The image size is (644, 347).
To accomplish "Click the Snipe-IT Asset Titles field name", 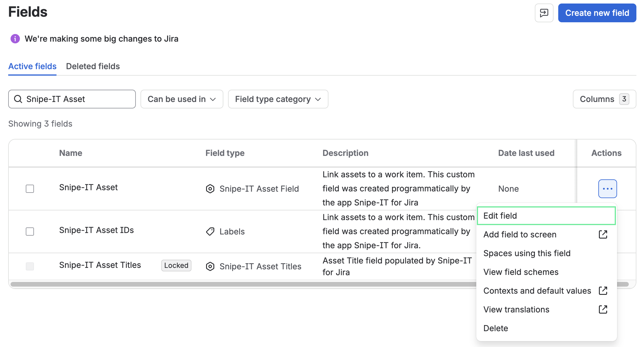I will (100, 265).
